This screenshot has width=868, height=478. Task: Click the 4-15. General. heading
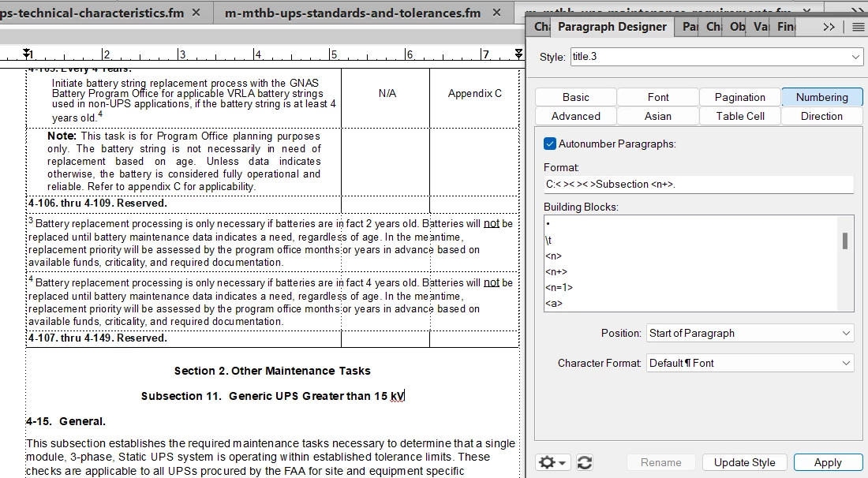point(65,421)
